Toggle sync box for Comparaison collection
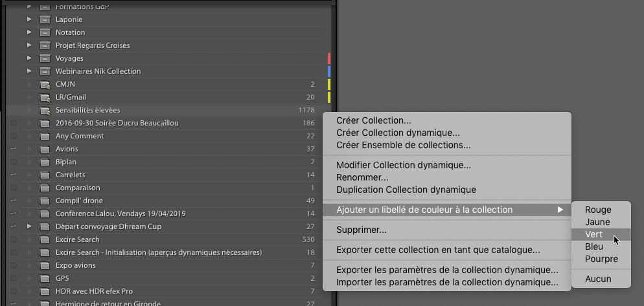 tap(14, 188)
